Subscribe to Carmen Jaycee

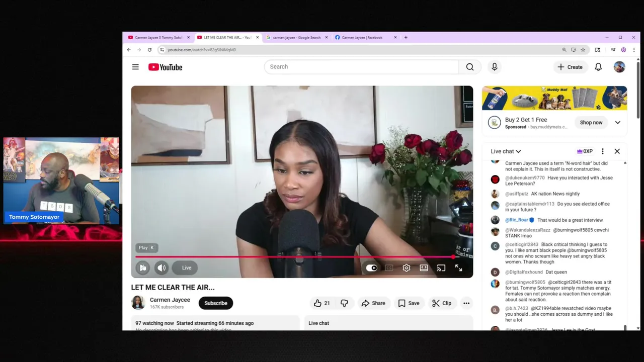click(x=216, y=303)
